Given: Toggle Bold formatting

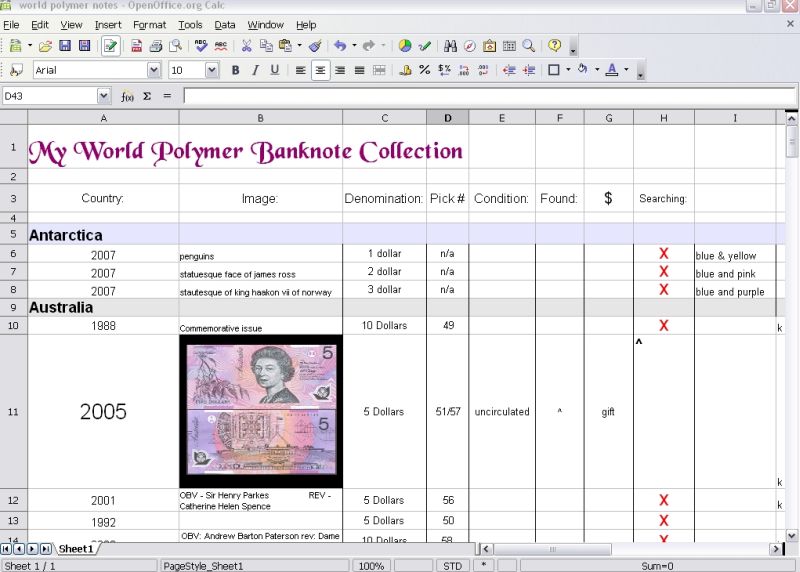Looking at the screenshot, I should [x=235, y=70].
